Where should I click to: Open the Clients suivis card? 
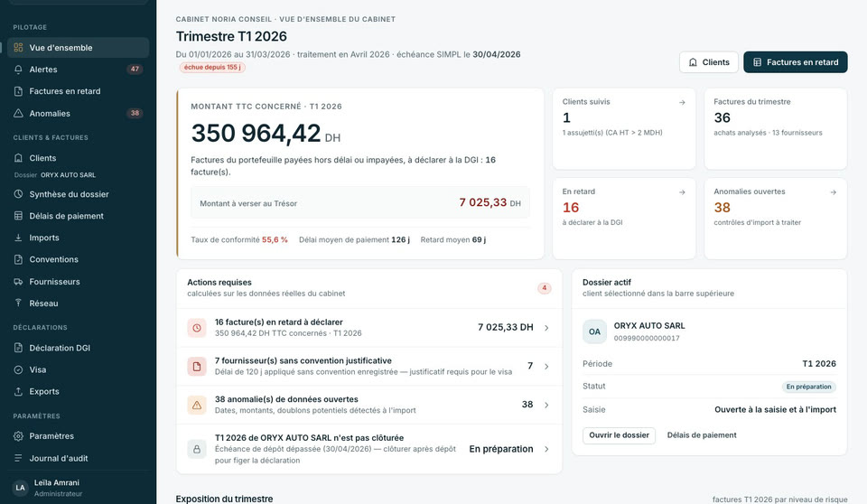coord(624,128)
